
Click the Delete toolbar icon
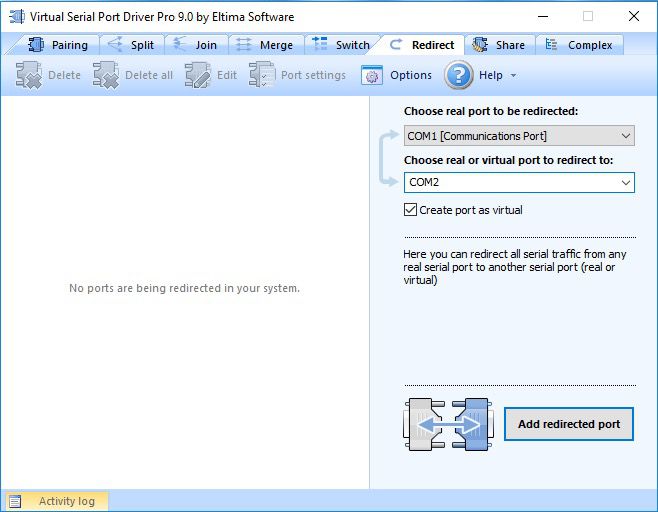(x=29, y=75)
